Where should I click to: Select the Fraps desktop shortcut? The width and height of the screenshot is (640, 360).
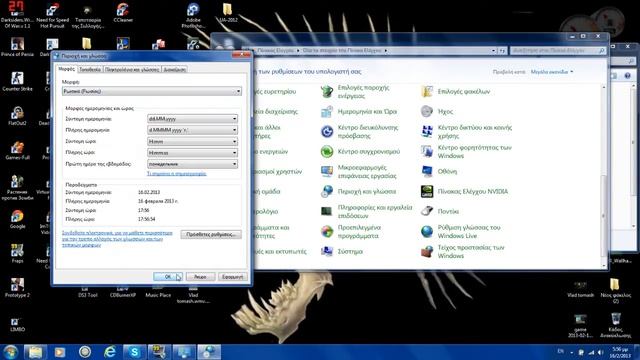(17, 253)
